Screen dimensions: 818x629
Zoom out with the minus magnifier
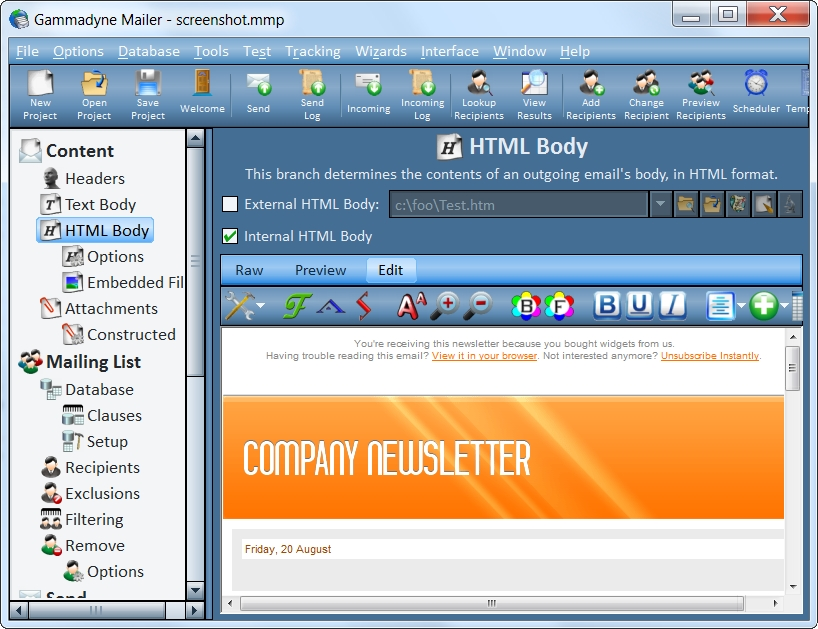pyautogui.click(x=479, y=306)
